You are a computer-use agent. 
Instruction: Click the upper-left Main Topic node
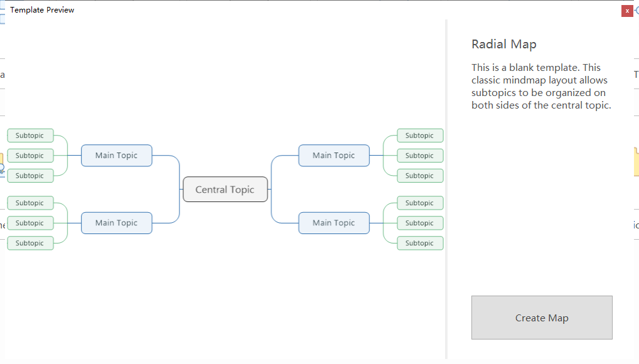117,155
